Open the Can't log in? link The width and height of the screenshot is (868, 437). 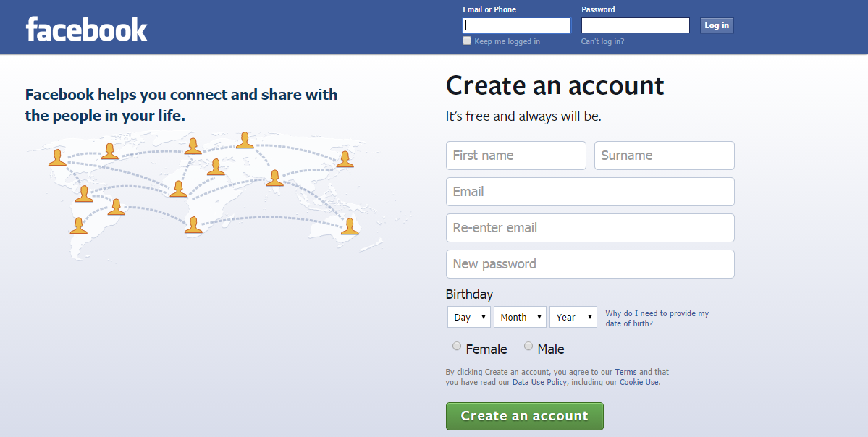click(x=603, y=41)
